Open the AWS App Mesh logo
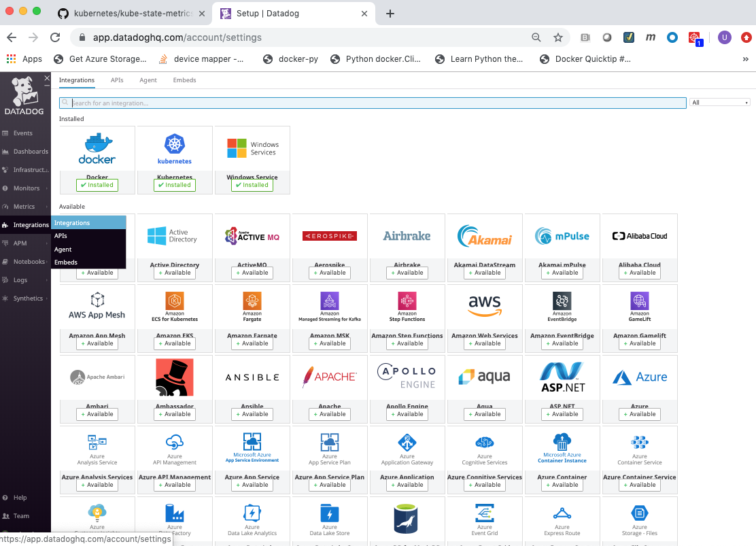This screenshot has height=546, width=756. coord(97,306)
